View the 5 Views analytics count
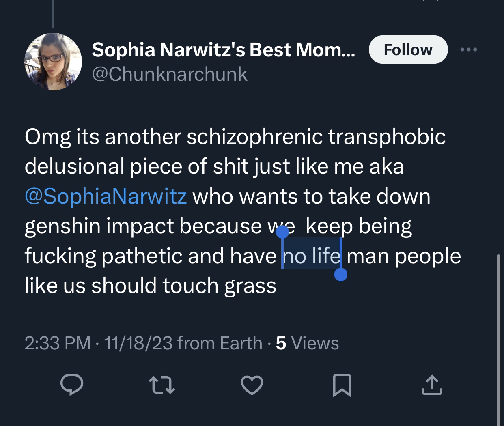Viewport: 504px width, 426px height. 307,343
